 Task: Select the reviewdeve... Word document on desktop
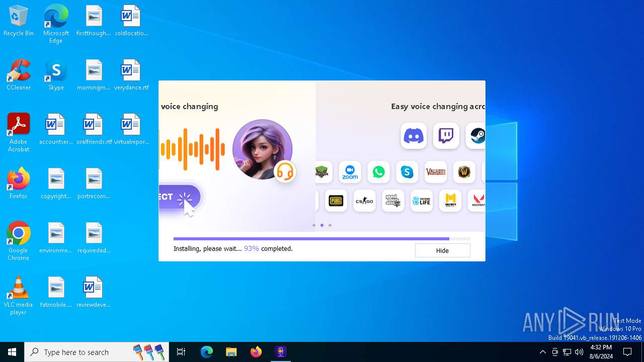point(94,293)
